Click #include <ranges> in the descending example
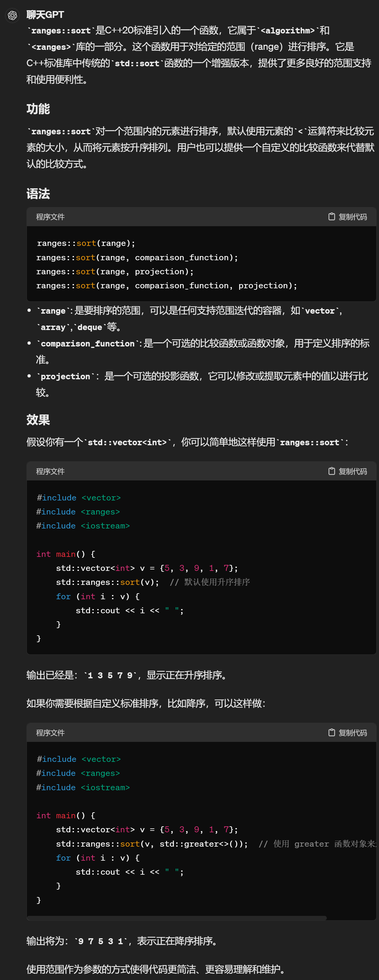Screen dimensions: 379x980 click(78, 773)
